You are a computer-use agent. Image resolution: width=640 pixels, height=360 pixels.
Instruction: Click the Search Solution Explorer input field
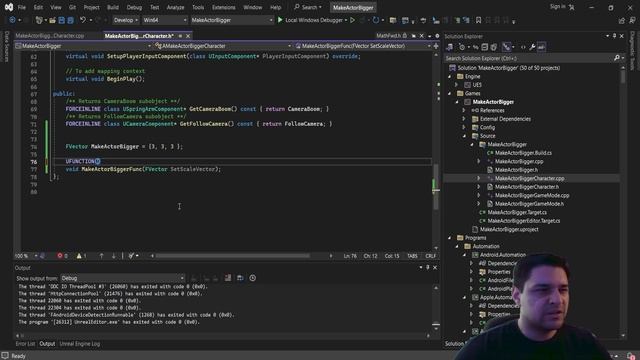click(x=529, y=58)
